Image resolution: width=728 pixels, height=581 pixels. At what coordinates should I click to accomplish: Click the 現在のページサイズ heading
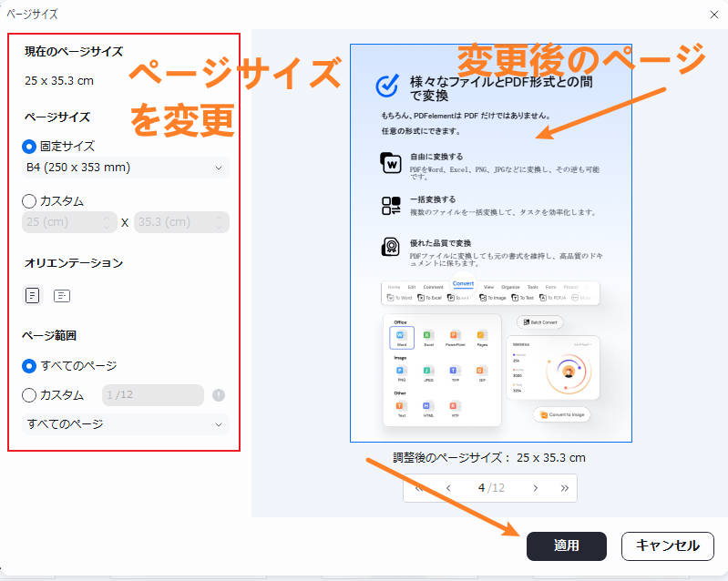pyautogui.click(x=74, y=52)
